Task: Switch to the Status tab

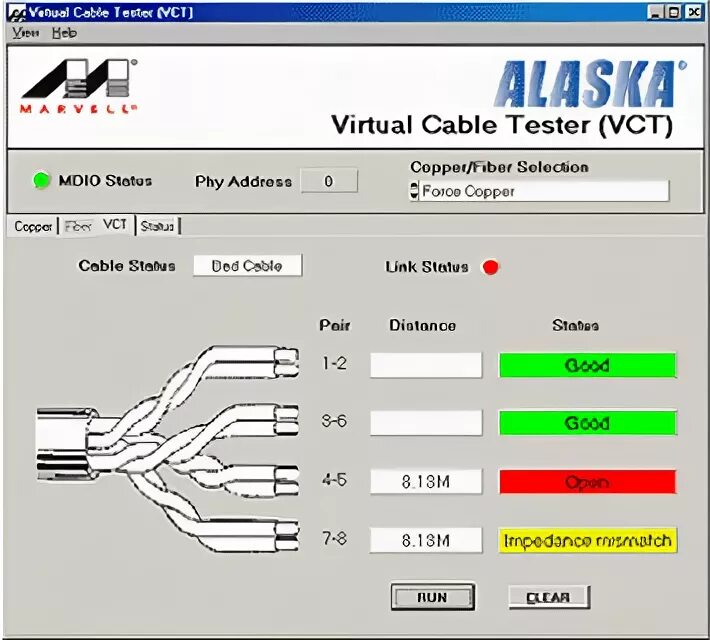Action: click(157, 226)
